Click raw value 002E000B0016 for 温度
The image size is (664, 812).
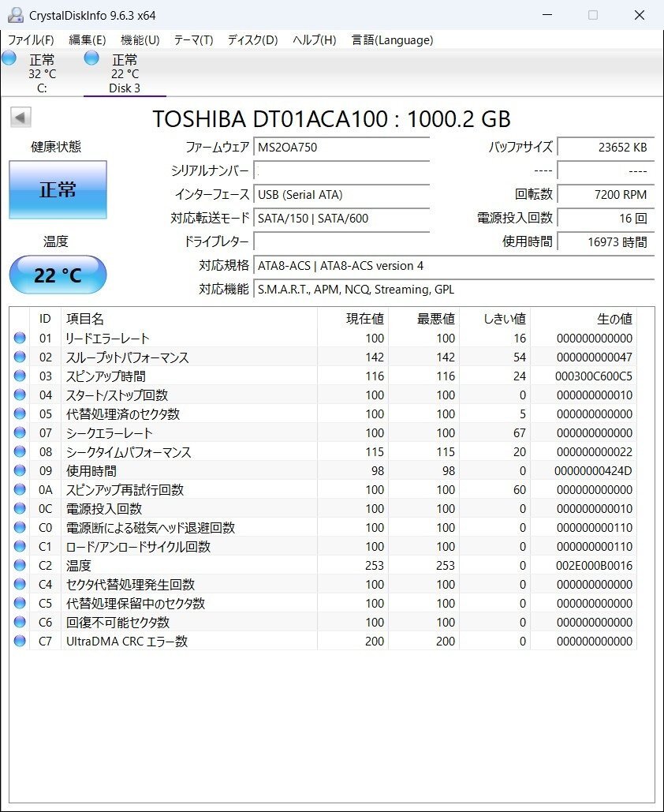[x=594, y=566]
